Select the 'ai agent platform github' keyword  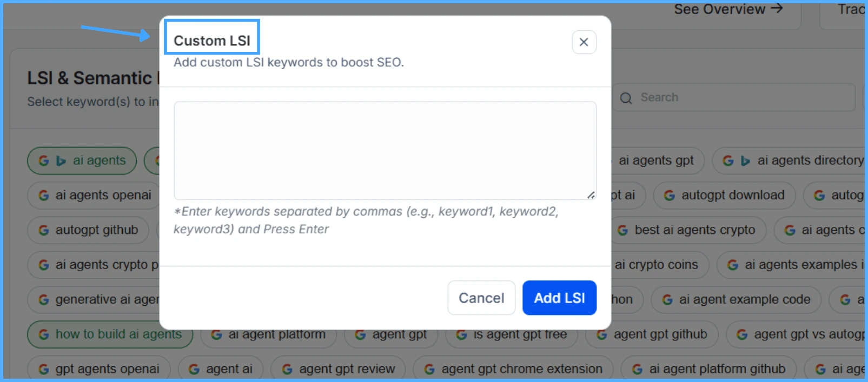(710, 369)
